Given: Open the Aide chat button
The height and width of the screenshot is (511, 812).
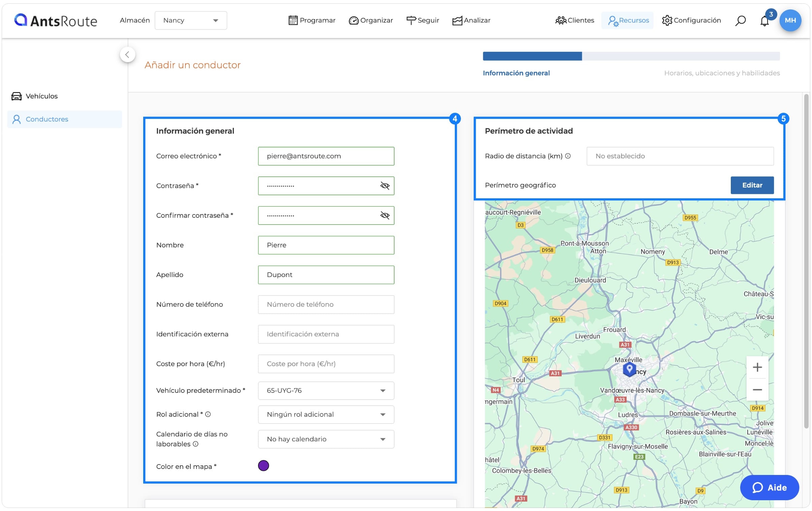Looking at the screenshot, I should point(769,487).
